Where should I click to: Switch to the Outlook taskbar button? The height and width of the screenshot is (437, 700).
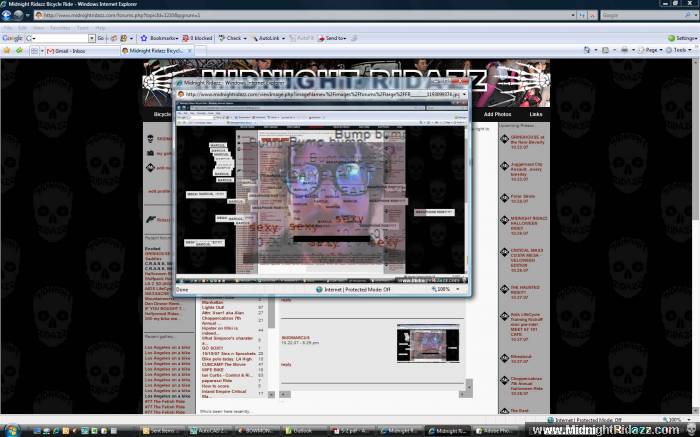tap(303, 431)
